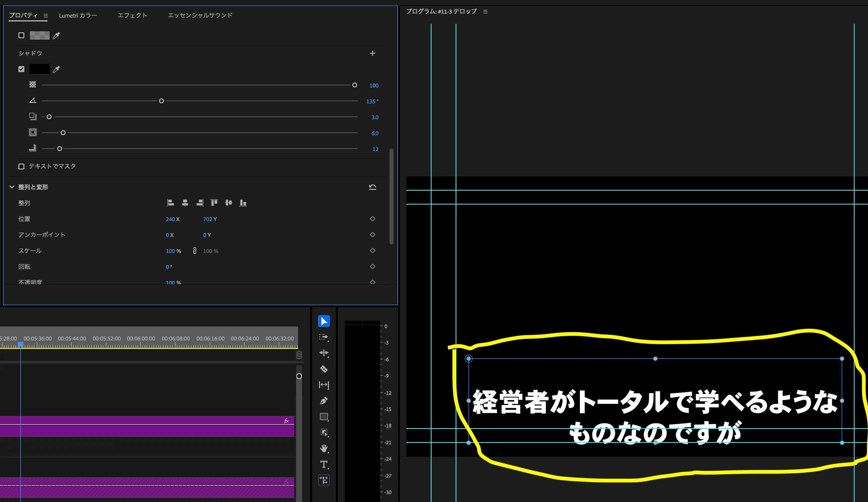Open the program monitor panel menu

(x=485, y=12)
